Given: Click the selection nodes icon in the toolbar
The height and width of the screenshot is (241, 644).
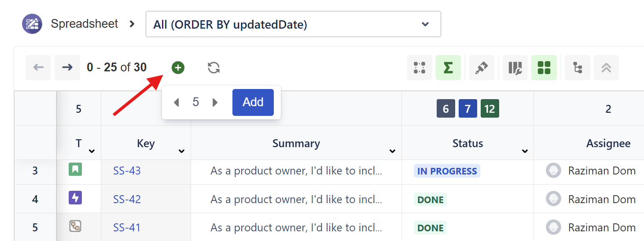Looking at the screenshot, I should tap(420, 68).
